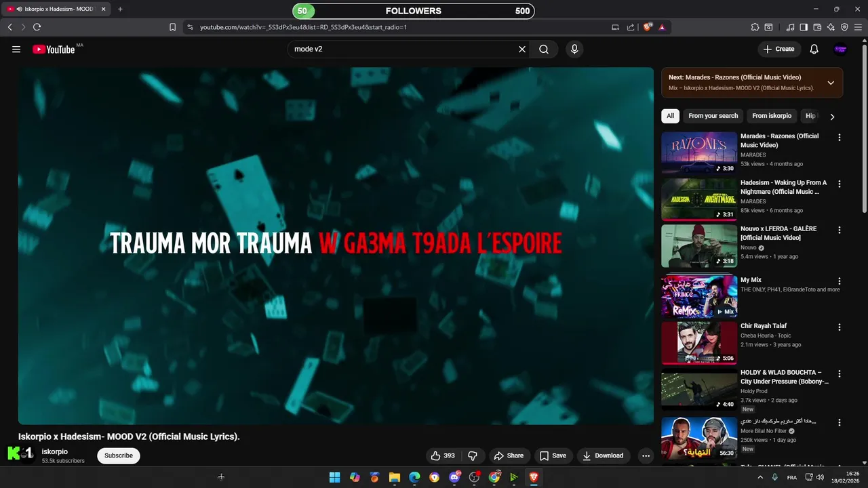The image size is (868, 488).
Task: Open Brave Leo AI sparkle icon
Action: 831,27
